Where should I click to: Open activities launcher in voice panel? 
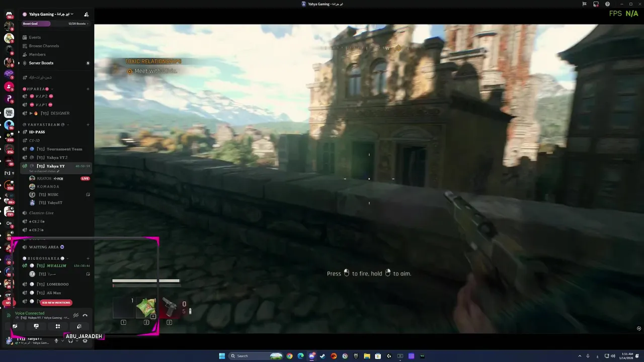coord(58,326)
